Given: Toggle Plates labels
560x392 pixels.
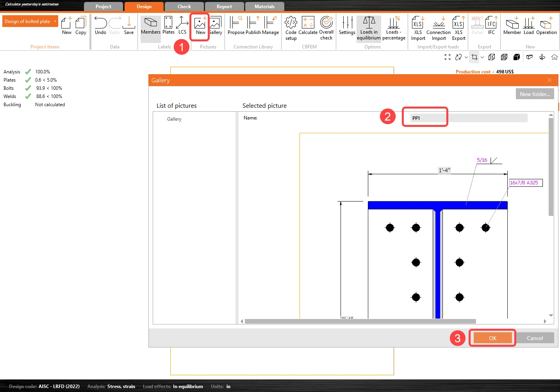Looking at the screenshot, I should click(x=168, y=26).
